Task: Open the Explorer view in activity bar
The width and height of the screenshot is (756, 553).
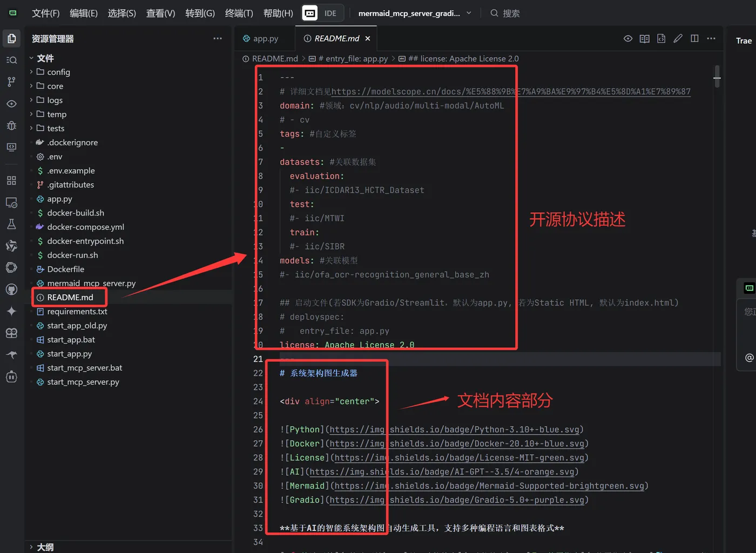Action: [x=11, y=38]
